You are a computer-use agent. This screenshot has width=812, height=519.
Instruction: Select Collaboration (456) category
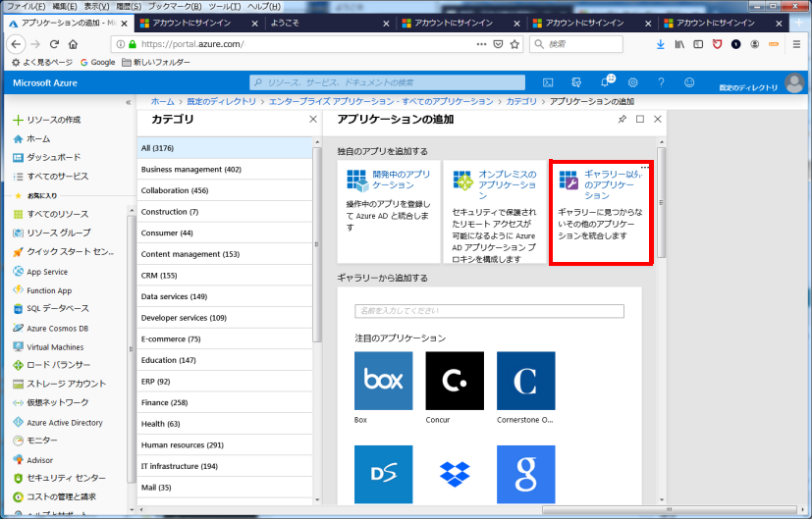pyautogui.click(x=225, y=190)
